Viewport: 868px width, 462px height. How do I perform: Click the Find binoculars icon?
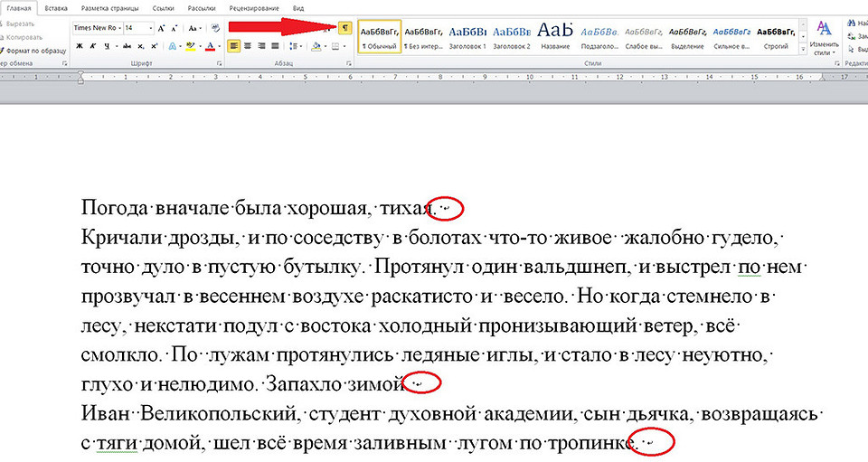tap(851, 24)
